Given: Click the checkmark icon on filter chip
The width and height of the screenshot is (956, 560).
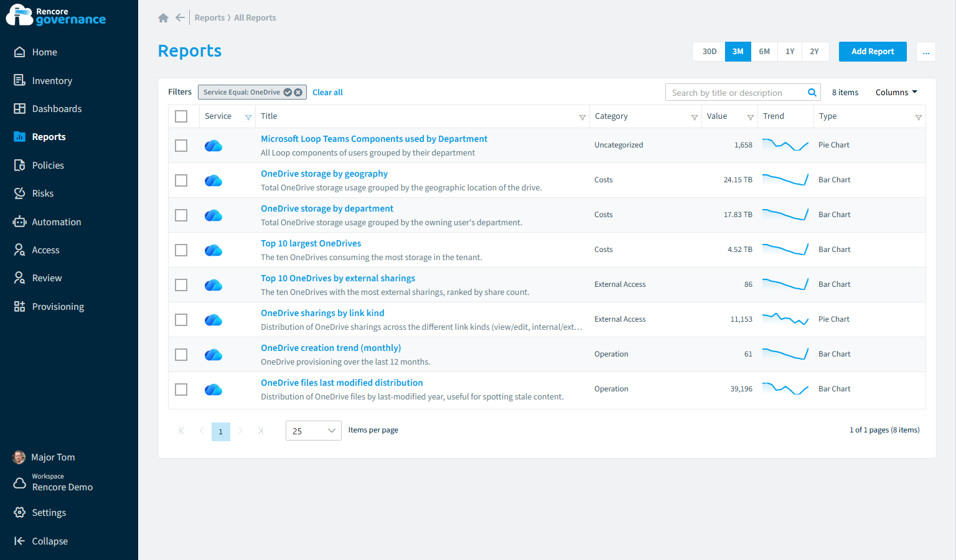Looking at the screenshot, I should pos(288,92).
